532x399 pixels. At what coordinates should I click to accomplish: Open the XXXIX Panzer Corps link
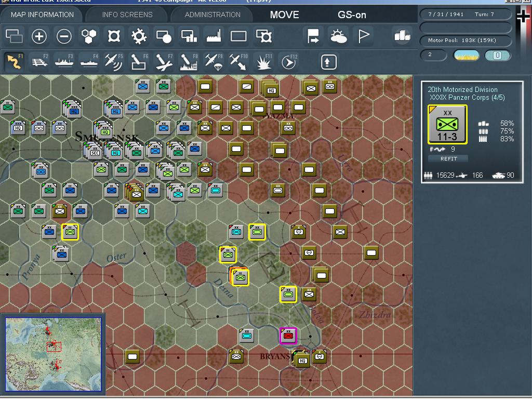tap(467, 98)
